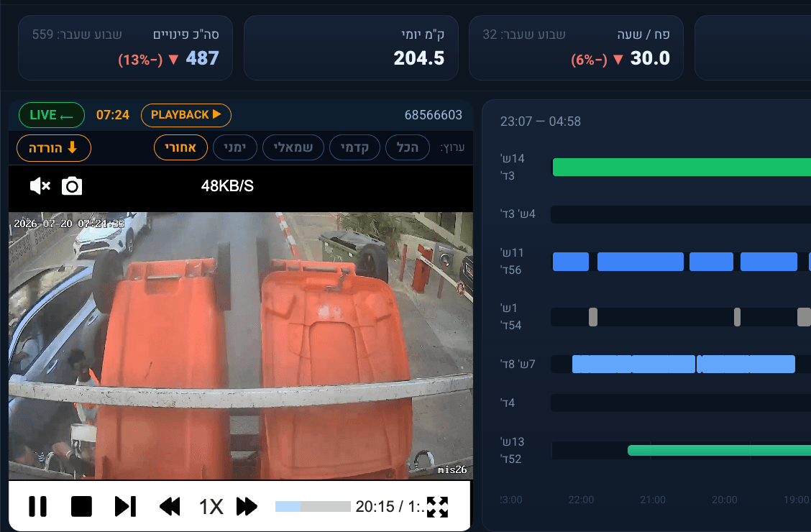Click the video feed of the rear camera
Viewport: 811px width, 532px height.
click(x=241, y=346)
